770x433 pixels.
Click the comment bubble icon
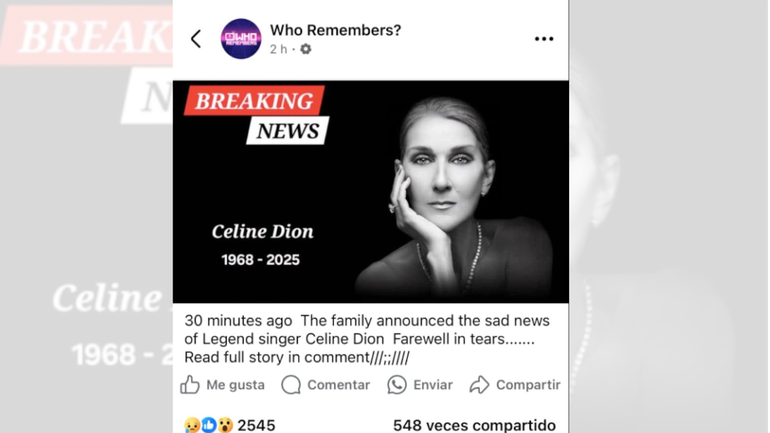[x=291, y=385]
